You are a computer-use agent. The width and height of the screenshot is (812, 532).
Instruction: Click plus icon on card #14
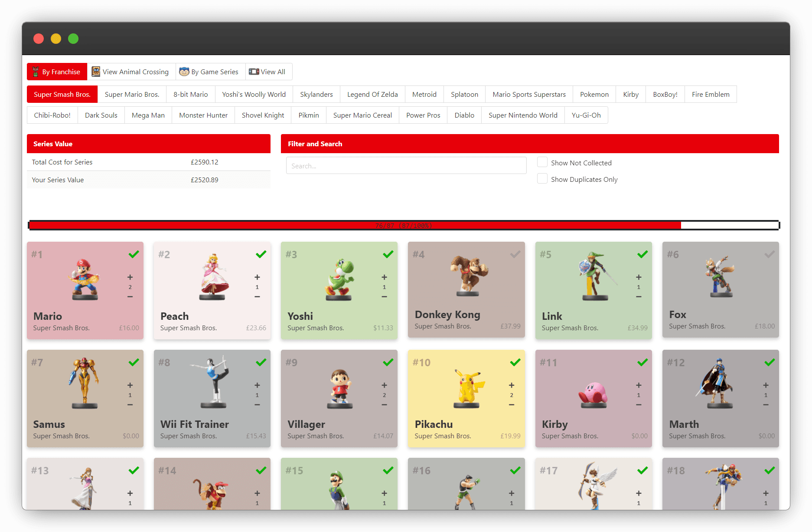(257, 493)
